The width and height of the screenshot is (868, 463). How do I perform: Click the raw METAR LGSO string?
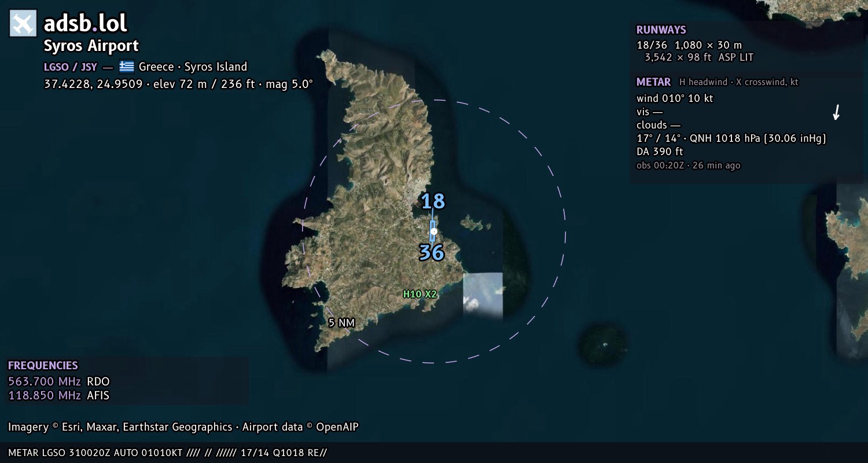(168, 453)
